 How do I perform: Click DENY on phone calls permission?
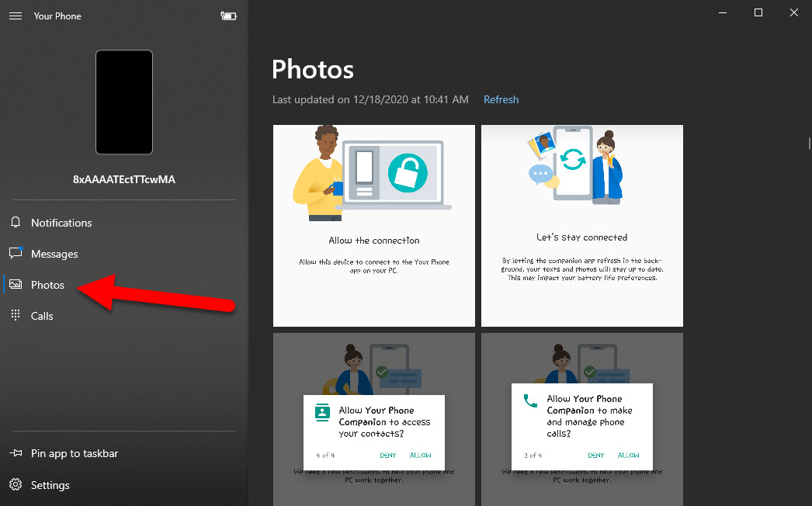tap(595, 456)
